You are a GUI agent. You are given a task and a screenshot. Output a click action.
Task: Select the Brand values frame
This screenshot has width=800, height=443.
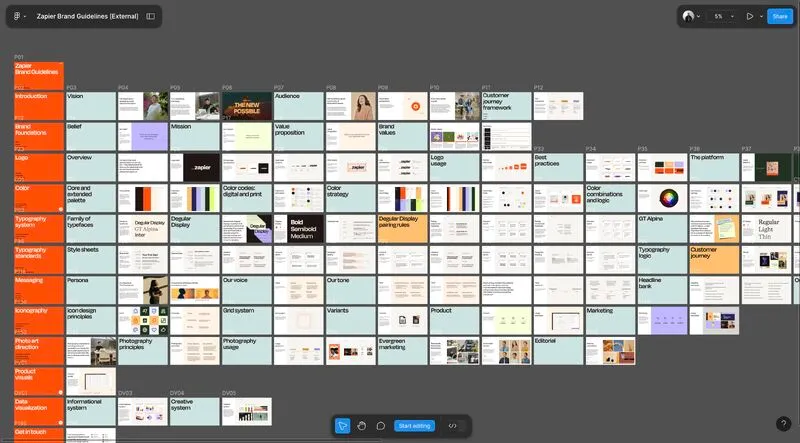402,137
